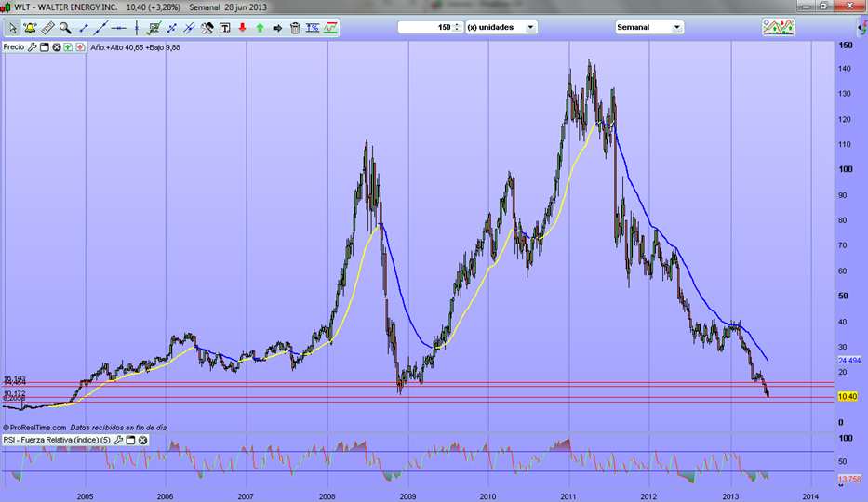868x502 pixels.
Task: Open the 'Semanal' timeframe dropdown
Action: point(676,27)
